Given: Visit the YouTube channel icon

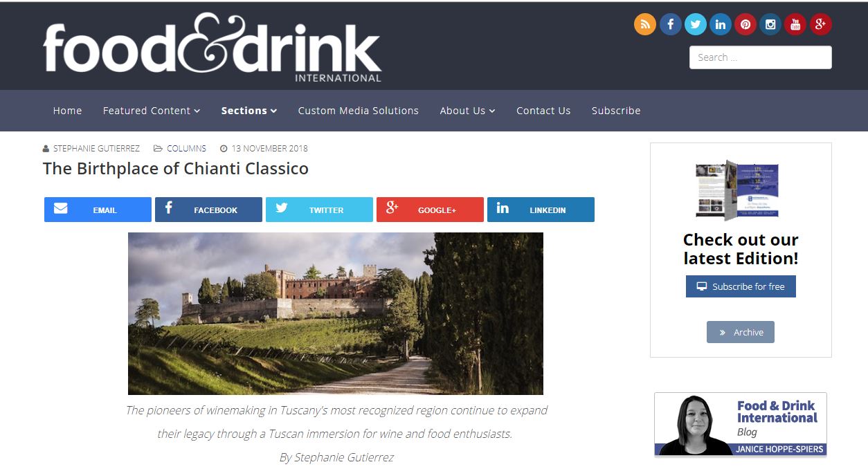Looking at the screenshot, I should pyautogui.click(x=795, y=24).
